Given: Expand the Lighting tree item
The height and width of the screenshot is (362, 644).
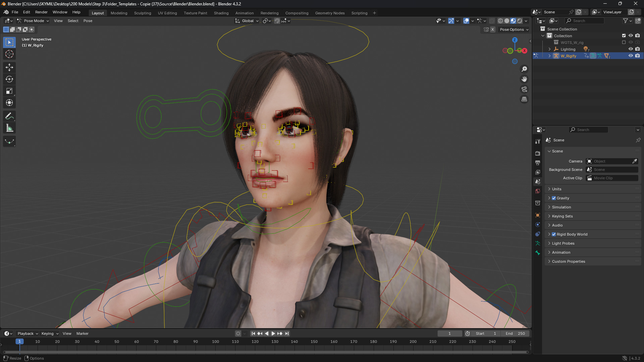Looking at the screenshot, I should 549,49.
